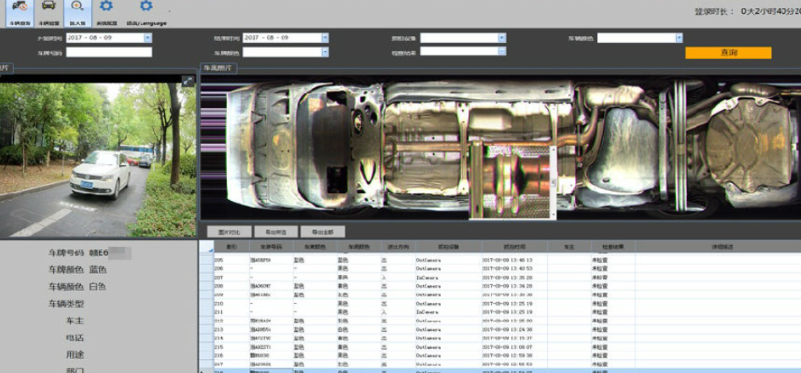The height and width of the screenshot is (373, 801).
Task: Expand the vehicle color dropdown at top right
Action: tap(679, 38)
